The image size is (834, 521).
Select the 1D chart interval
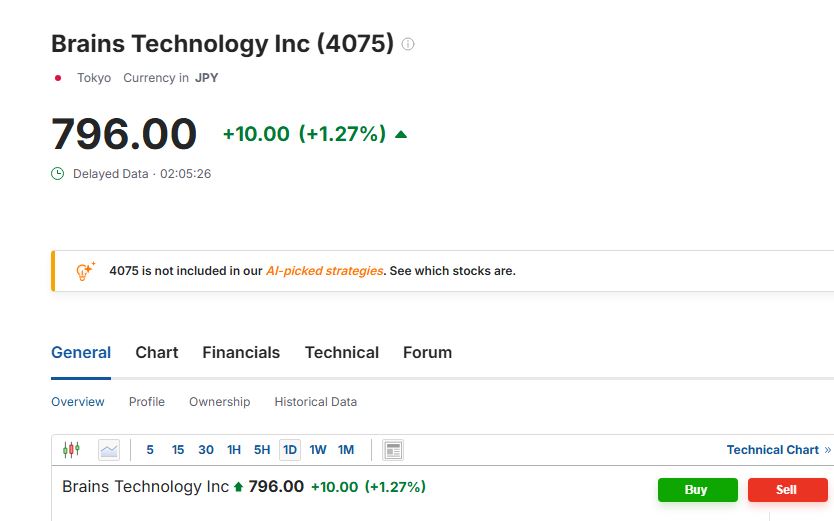click(x=290, y=450)
